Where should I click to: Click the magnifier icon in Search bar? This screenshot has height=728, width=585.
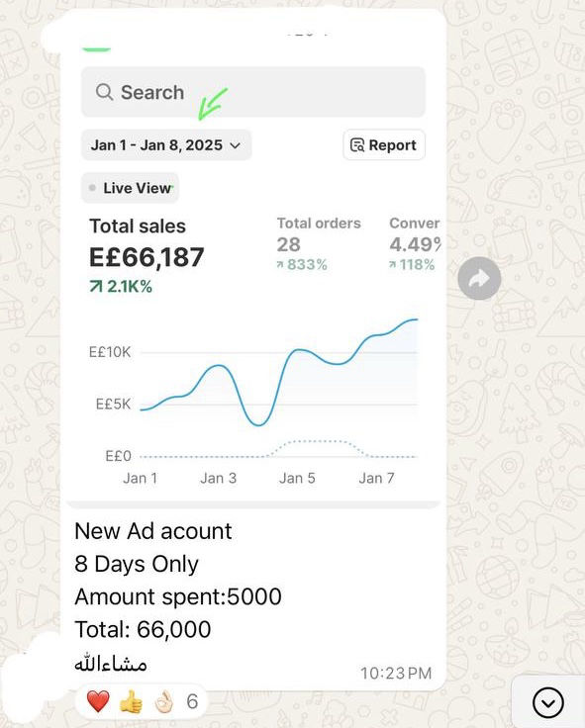point(105,92)
